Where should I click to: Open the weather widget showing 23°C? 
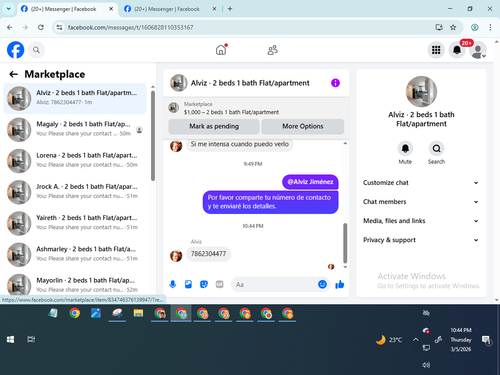coord(389,340)
